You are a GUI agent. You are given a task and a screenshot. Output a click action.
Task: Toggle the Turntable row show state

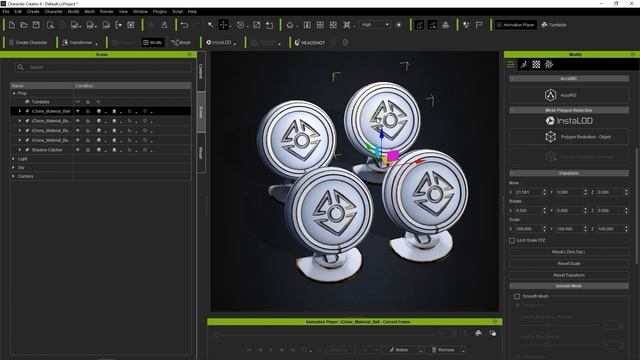coord(78,102)
